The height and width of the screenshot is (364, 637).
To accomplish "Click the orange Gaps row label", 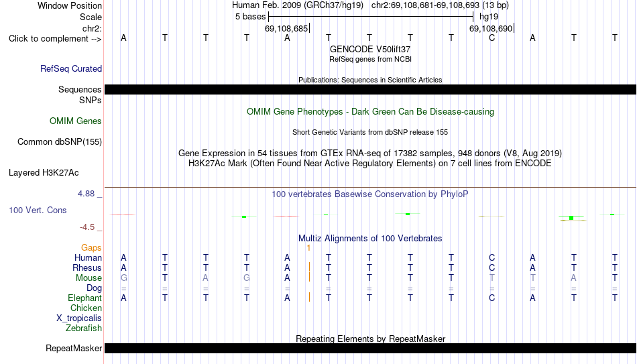I will 91,247.
